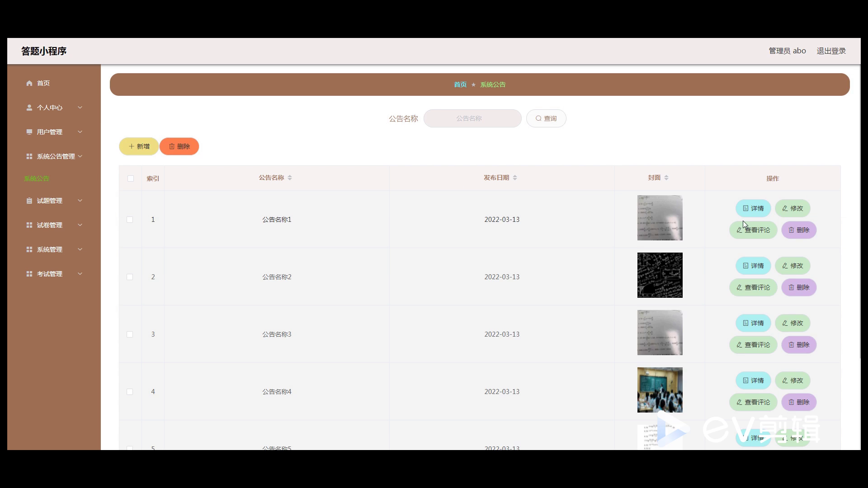Viewport: 868px width, 488px height.
Task: Click the document icon in row 3 详情 button
Action: pyautogui.click(x=745, y=323)
